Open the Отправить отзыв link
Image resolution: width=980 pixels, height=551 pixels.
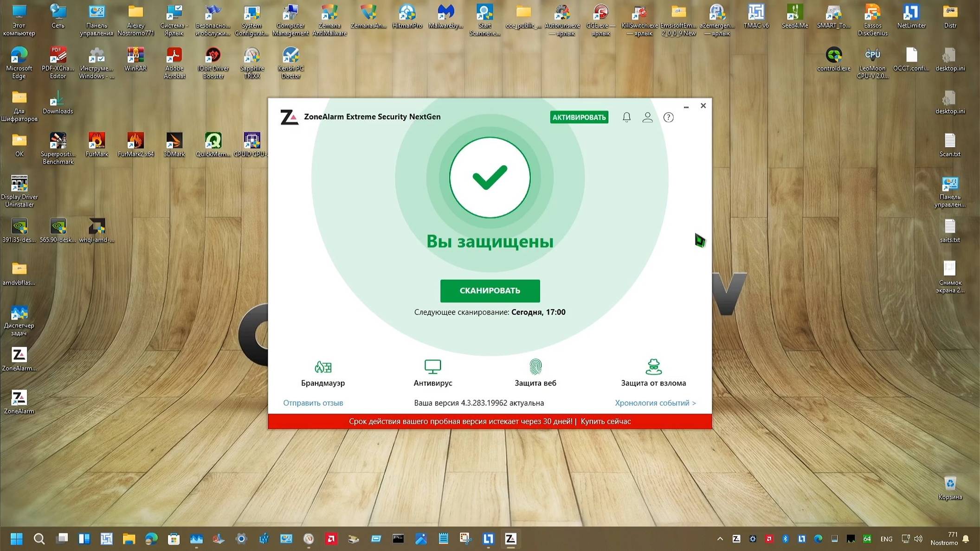point(313,403)
